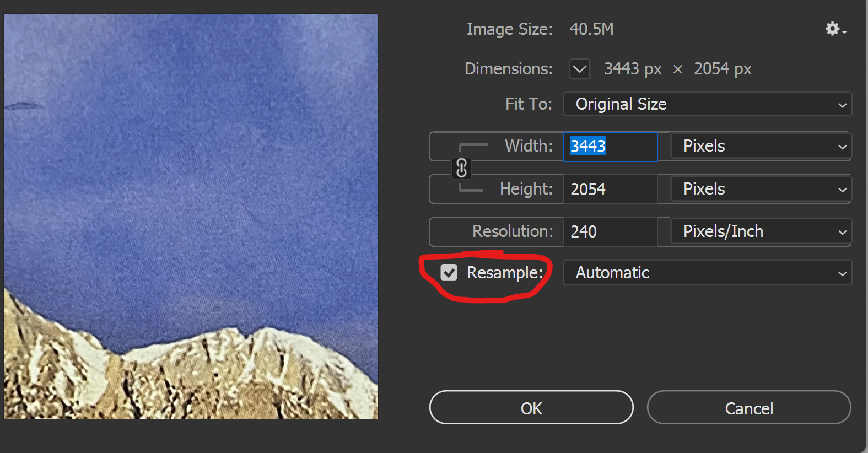The width and height of the screenshot is (868, 453).
Task: Click the Resolution label text
Action: 512,231
